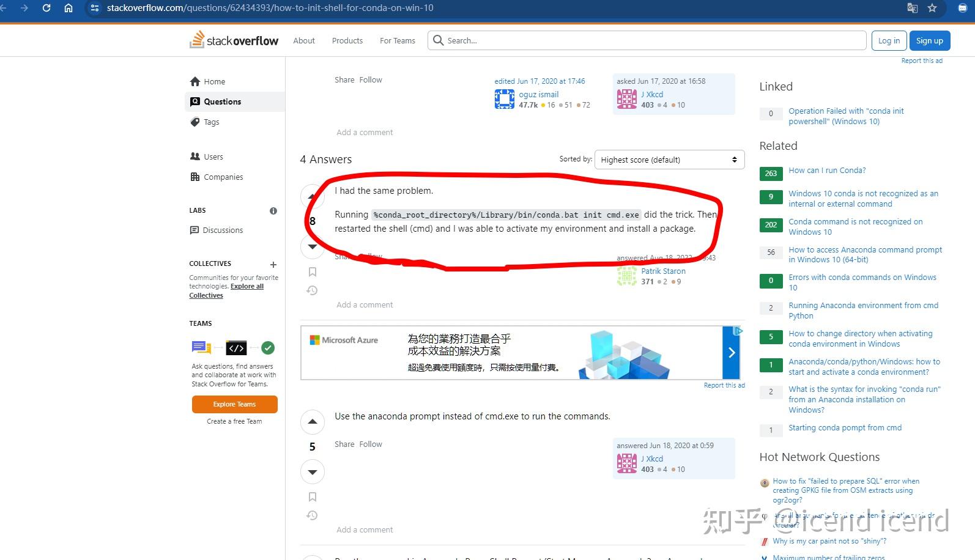Click Share under the question
This screenshot has height=560, width=975.
(x=344, y=79)
